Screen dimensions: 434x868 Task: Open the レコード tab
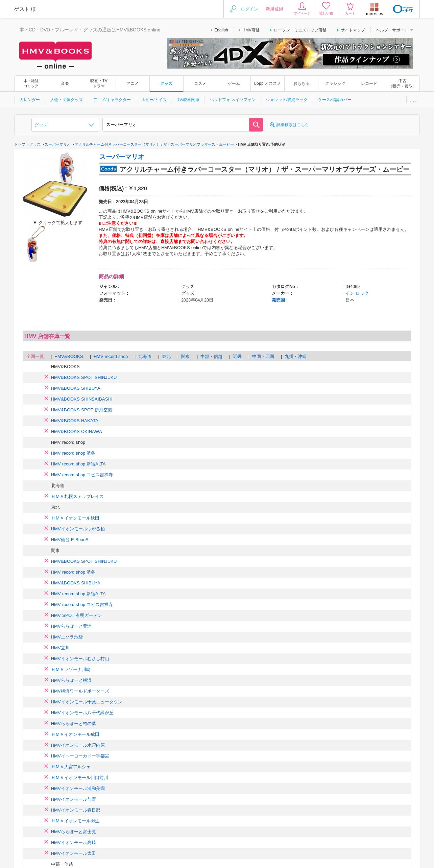[369, 83]
